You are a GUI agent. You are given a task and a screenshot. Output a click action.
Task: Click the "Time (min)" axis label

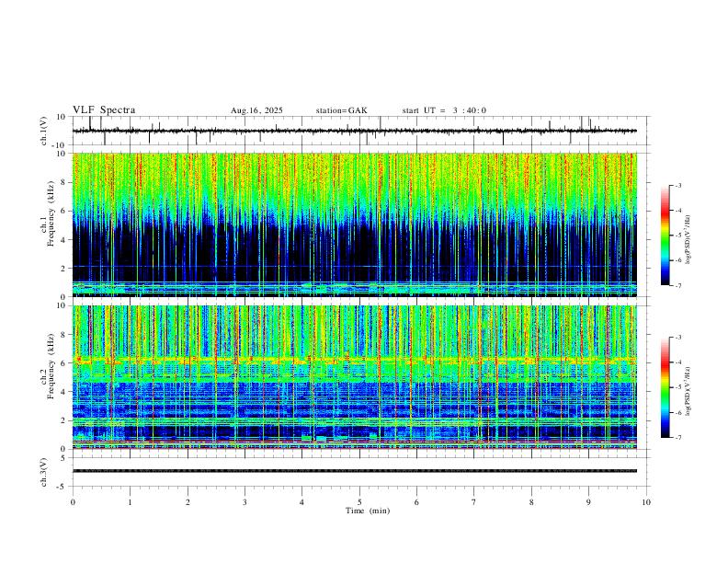[x=368, y=511]
